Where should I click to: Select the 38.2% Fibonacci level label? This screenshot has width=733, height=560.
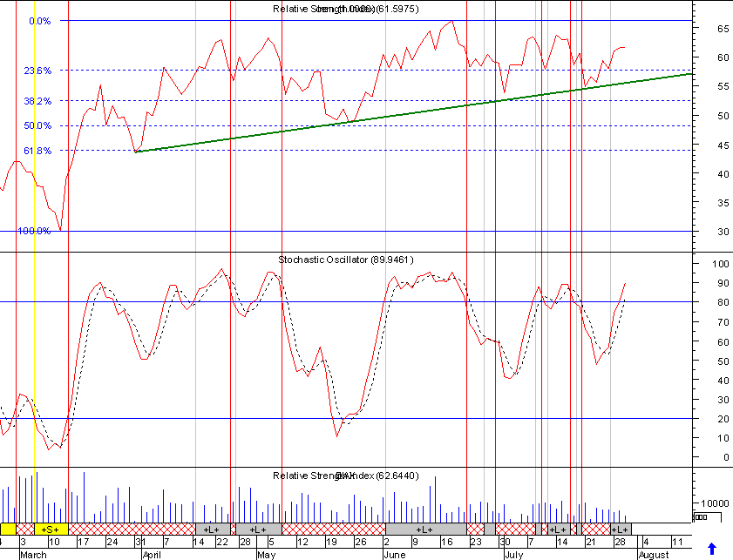coord(37,101)
